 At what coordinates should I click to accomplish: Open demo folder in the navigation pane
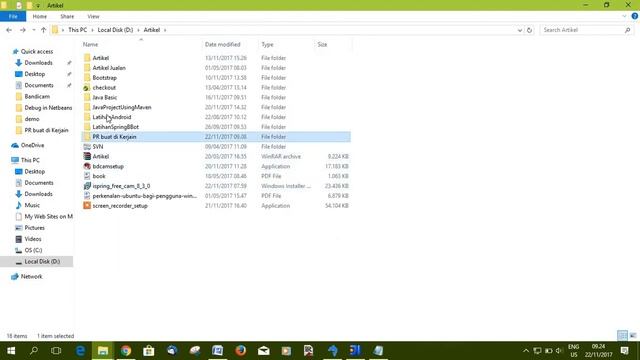(32, 119)
